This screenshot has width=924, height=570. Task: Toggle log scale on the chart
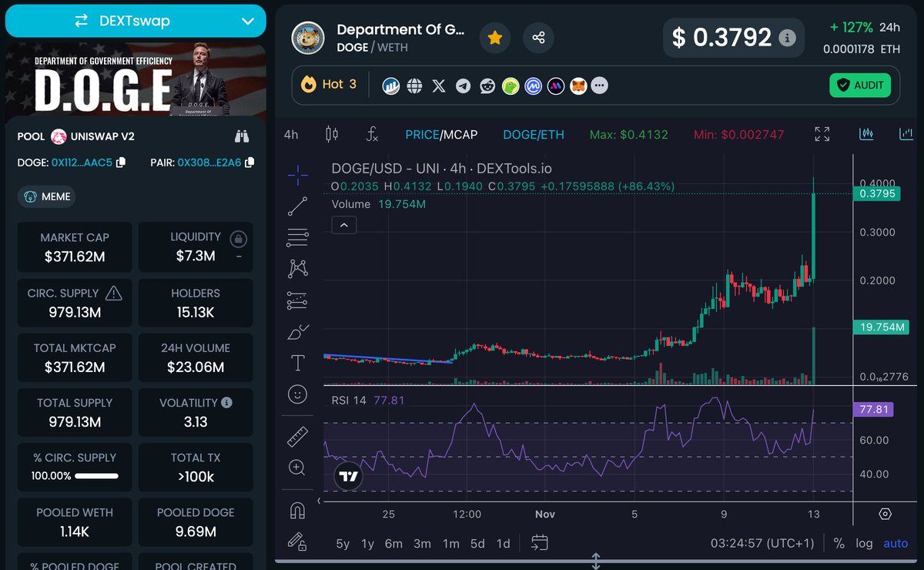point(864,543)
